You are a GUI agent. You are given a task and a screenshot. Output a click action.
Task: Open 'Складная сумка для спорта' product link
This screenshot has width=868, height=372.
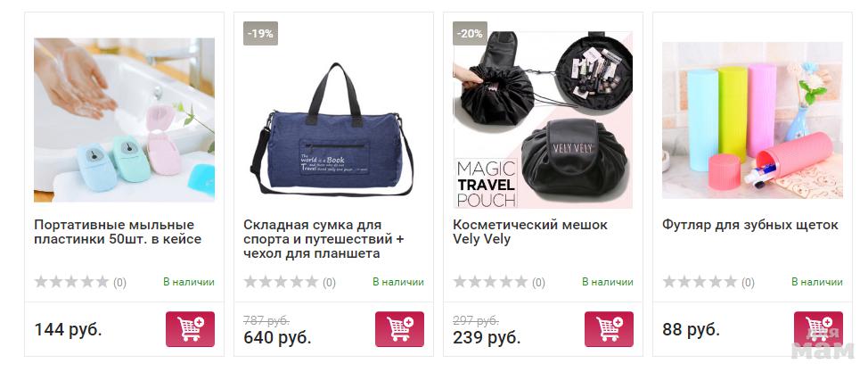323,239
